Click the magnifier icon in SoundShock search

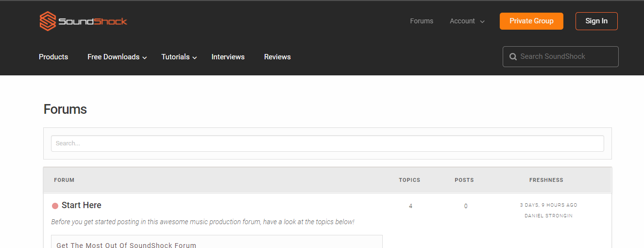coord(513,57)
